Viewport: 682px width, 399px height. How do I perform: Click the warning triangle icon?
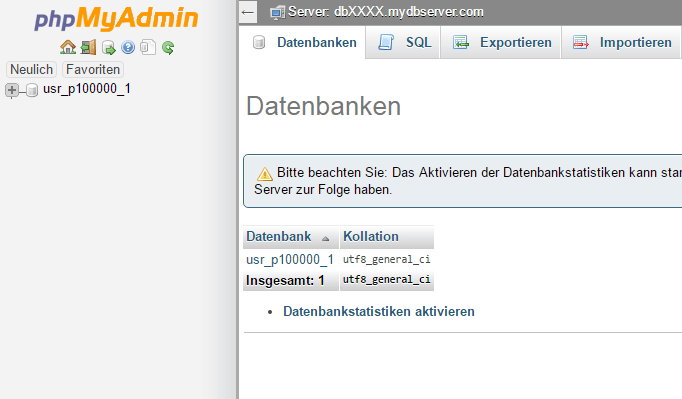coord(264,174)
